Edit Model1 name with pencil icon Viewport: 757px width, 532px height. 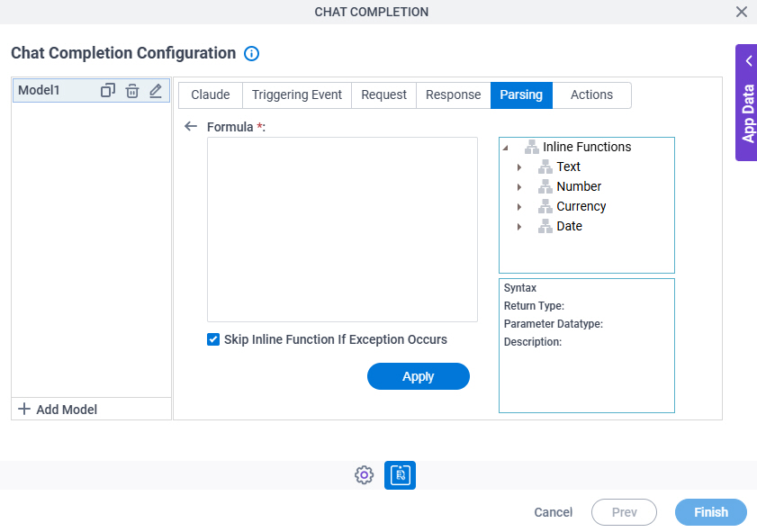(x=156, y=90)
